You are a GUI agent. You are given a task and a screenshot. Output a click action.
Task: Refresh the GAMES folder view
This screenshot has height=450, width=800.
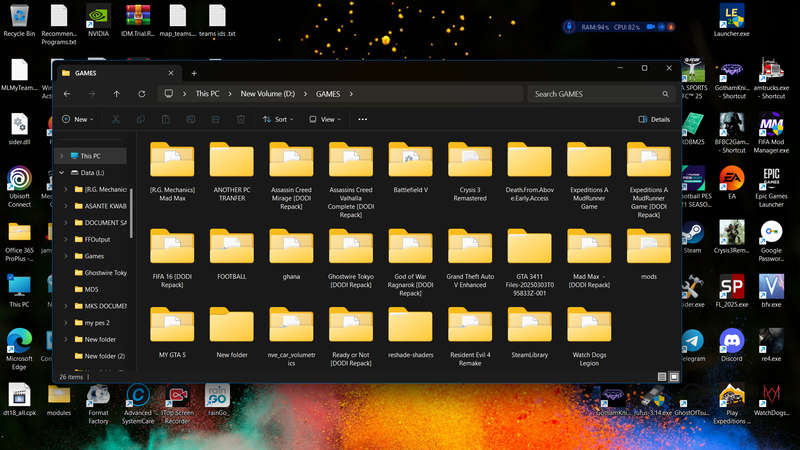pos(141,94)
